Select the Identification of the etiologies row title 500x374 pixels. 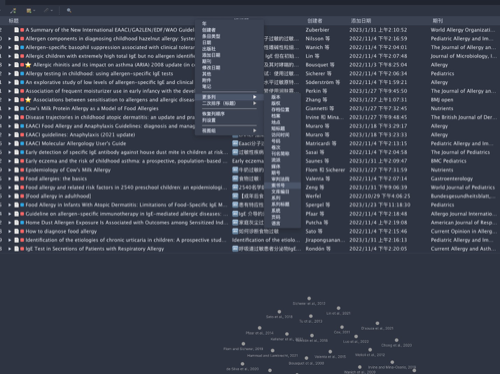[126, 240]
